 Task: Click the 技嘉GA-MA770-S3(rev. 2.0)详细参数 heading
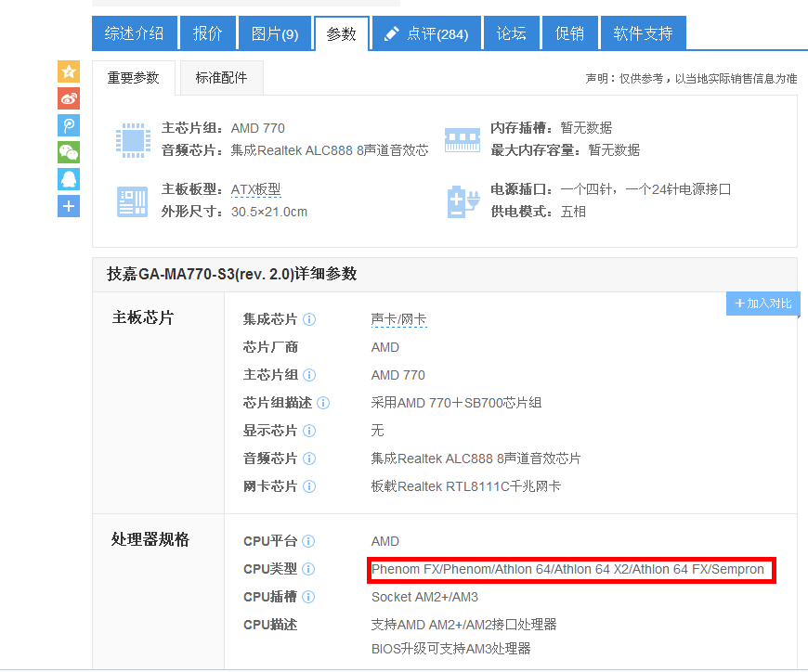pyautogui.click(x=232, y=274)
